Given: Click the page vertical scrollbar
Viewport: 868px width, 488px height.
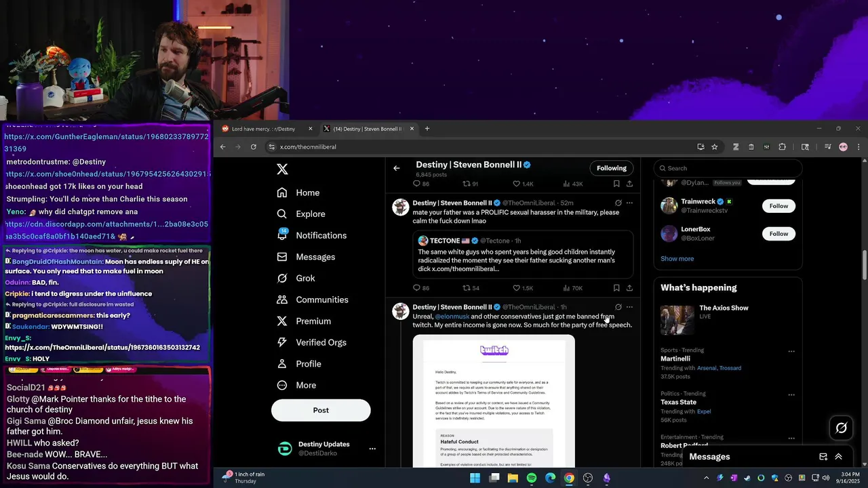Looking at the screenshot, I should 864,264.
